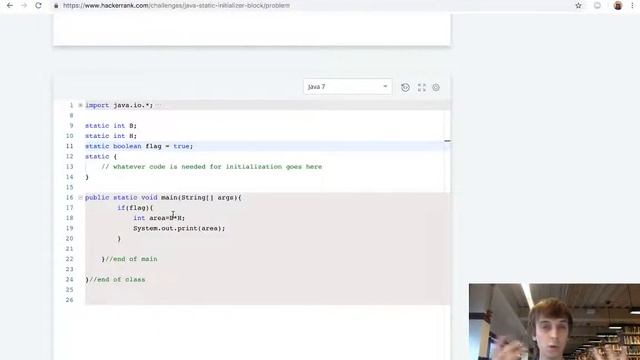Click the 'static {' line
Image resolution: width=640 pixels, height=360 pixels.
[x=101, y=156]
